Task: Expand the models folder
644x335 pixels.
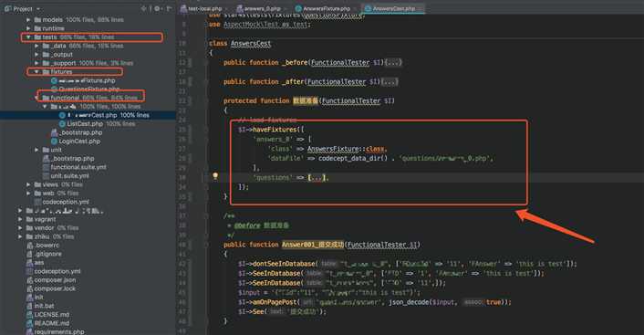Action: 28,20
